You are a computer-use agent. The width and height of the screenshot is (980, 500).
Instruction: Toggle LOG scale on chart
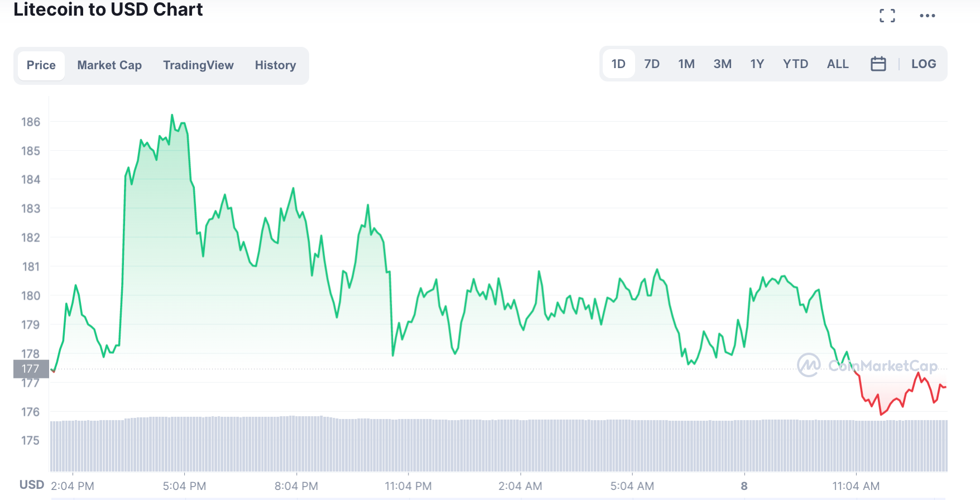924,64
